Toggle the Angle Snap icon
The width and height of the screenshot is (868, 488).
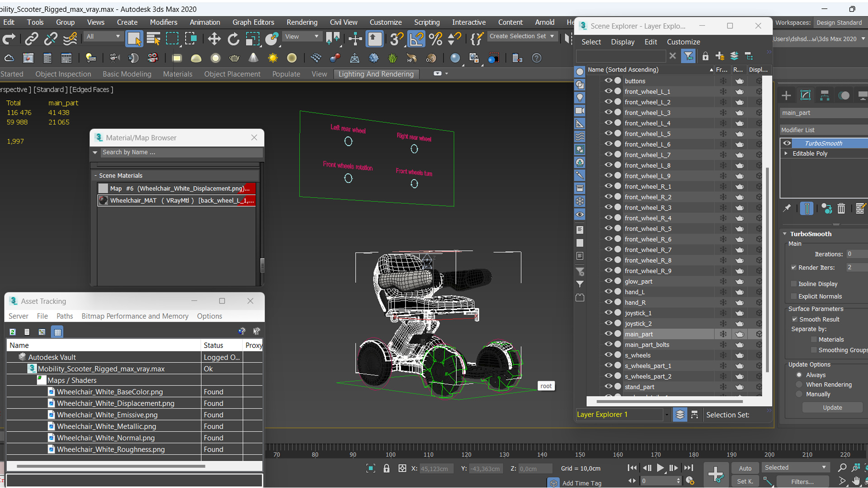(x=416, y=39)
